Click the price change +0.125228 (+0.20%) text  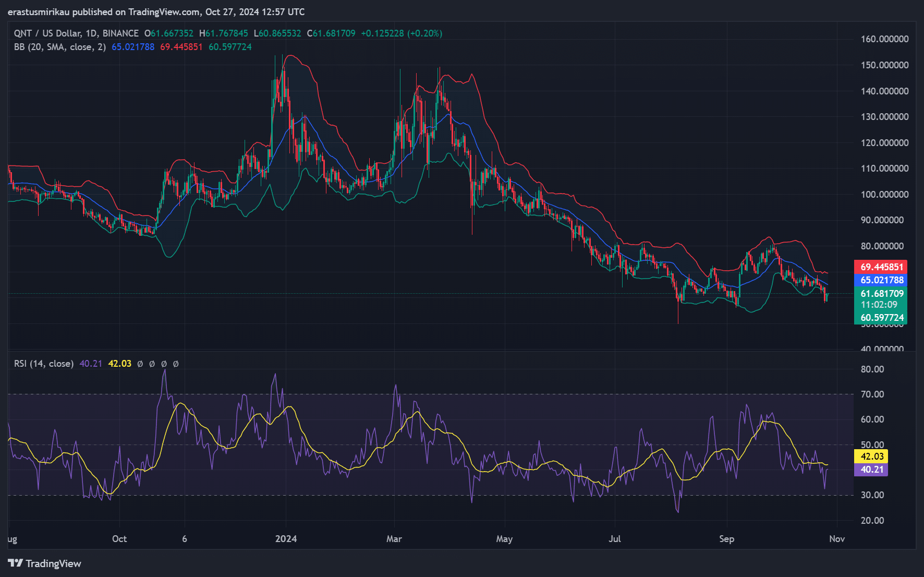(x=402, y=33)
